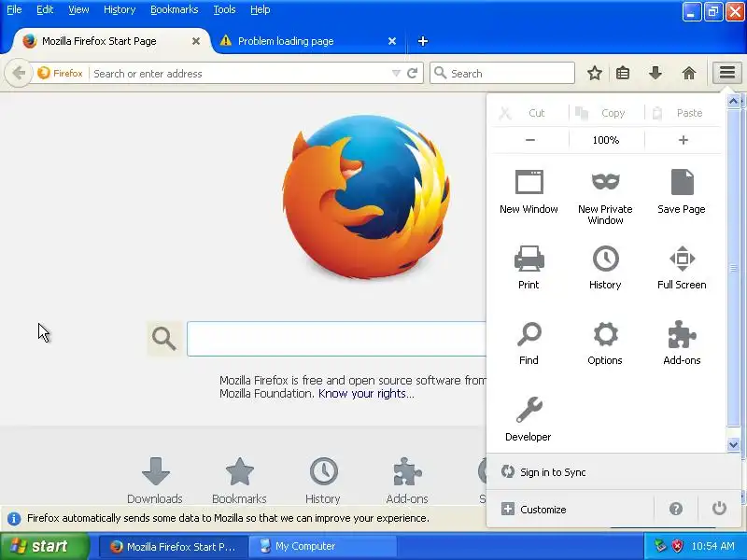Screen dimensions: 747x560
Task: Open Add-ons shortcut on start page
Action: tap(407, 481)
